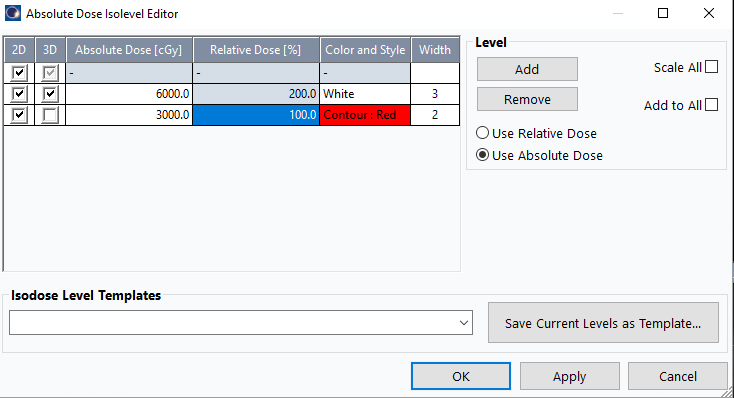Select the 6000.0 absolute dose cell
Image resolution: width=734 pixels, height=398 pixels.
point(129,94)
